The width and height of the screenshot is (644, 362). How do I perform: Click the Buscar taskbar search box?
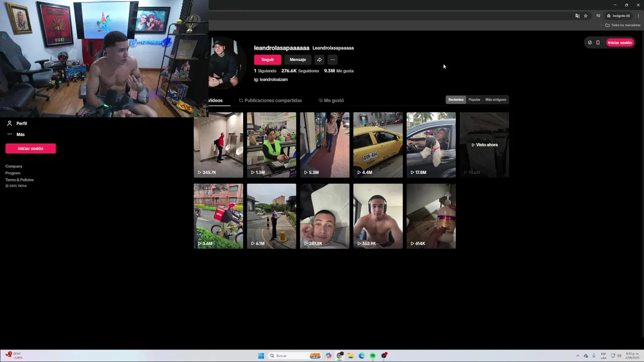(295, 355)
